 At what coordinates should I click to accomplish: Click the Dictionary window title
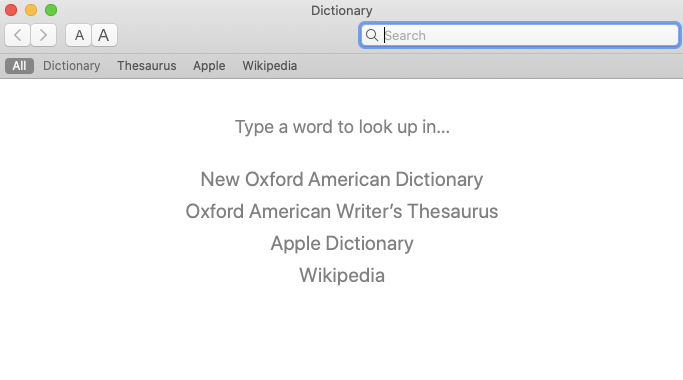(342, 10)
